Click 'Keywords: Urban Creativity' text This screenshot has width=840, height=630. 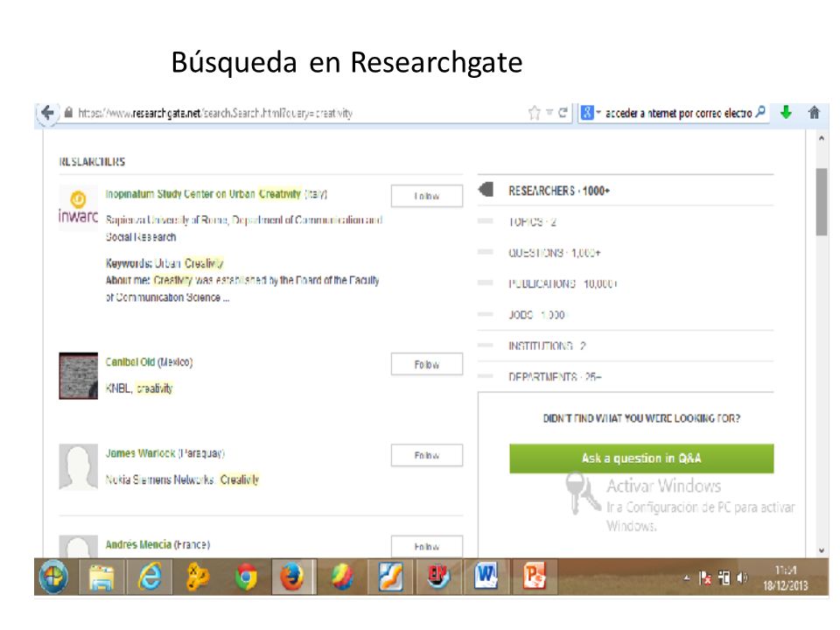pos(164,263)
